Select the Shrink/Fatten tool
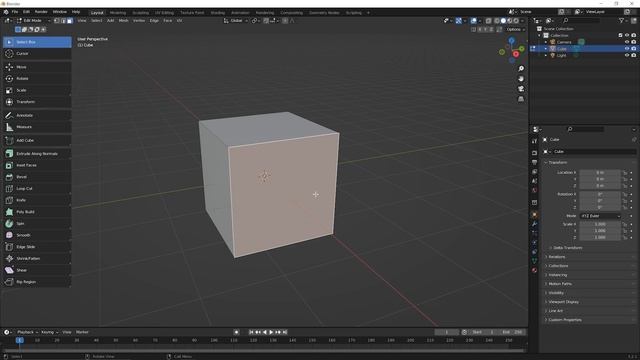 [x=37, y=258]
